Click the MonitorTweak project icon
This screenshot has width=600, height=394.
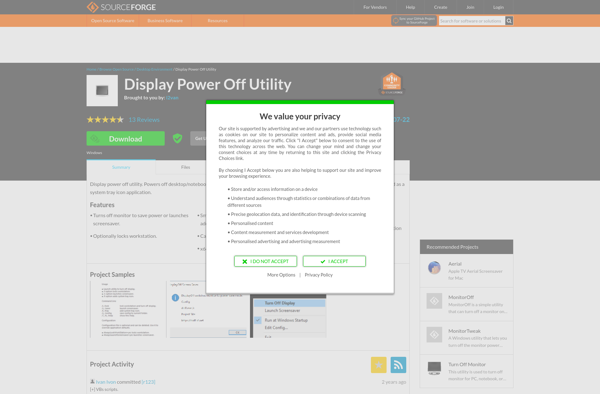434,335
